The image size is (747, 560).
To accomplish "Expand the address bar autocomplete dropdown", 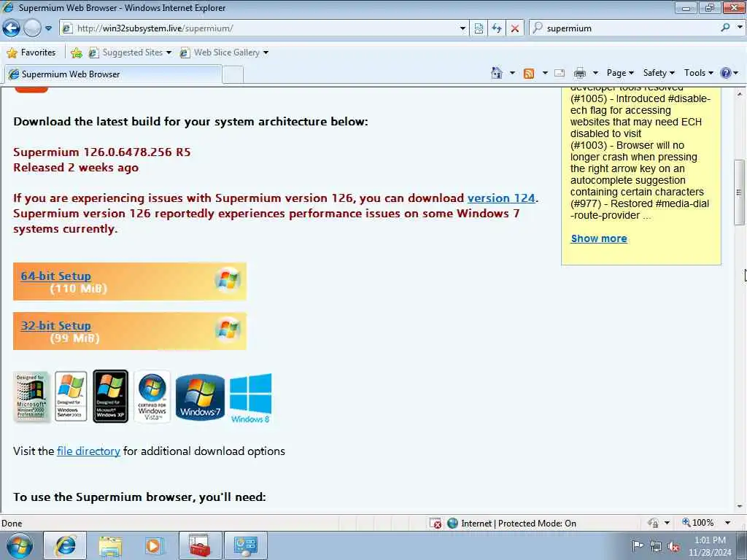I will click(462, 28).
